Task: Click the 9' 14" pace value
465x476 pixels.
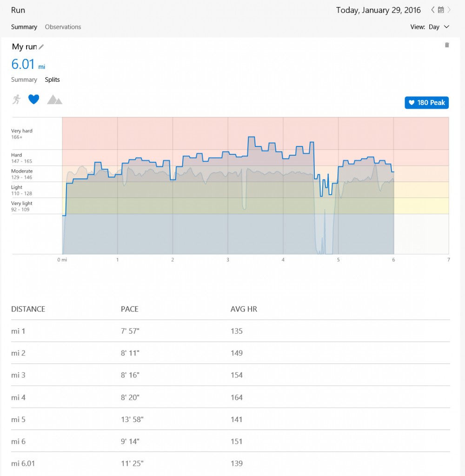Action: coord(130,442)
